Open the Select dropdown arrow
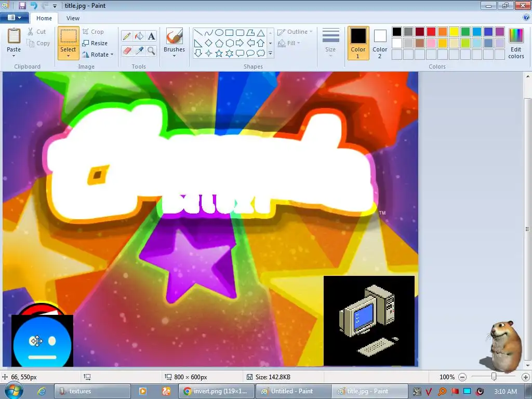The image size is (532, 399). tap(68, 56)
